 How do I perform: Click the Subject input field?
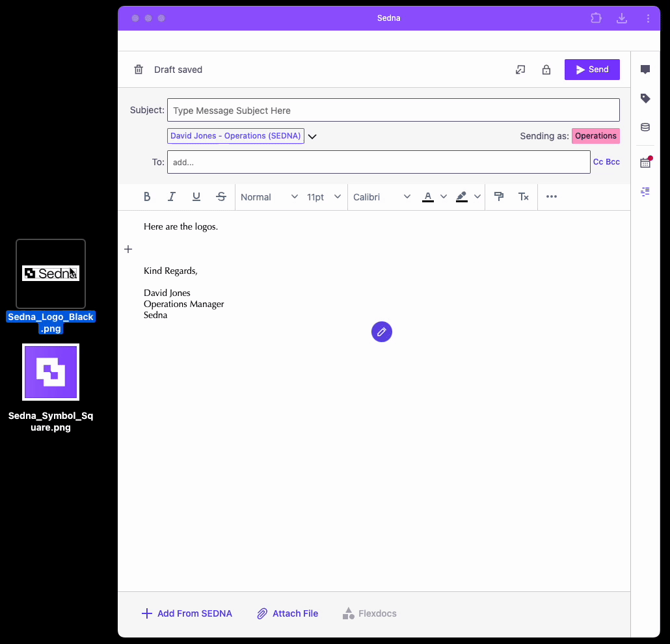click(x=394, y=110)
